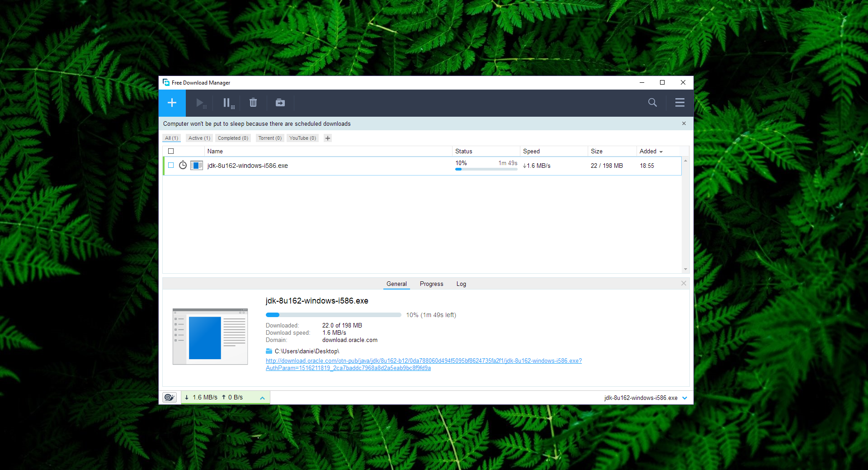
Task: Click the progress bar in details panel
Action: [333, 315]
